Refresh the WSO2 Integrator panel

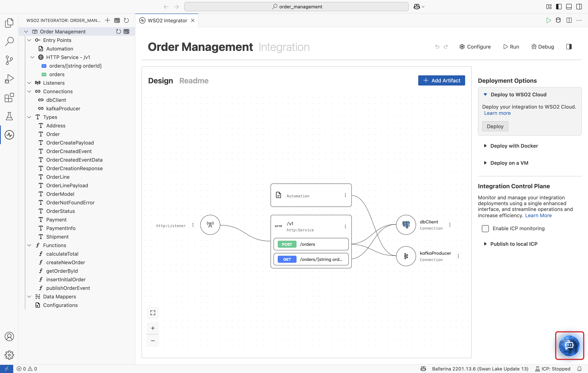tap(126, 20)
